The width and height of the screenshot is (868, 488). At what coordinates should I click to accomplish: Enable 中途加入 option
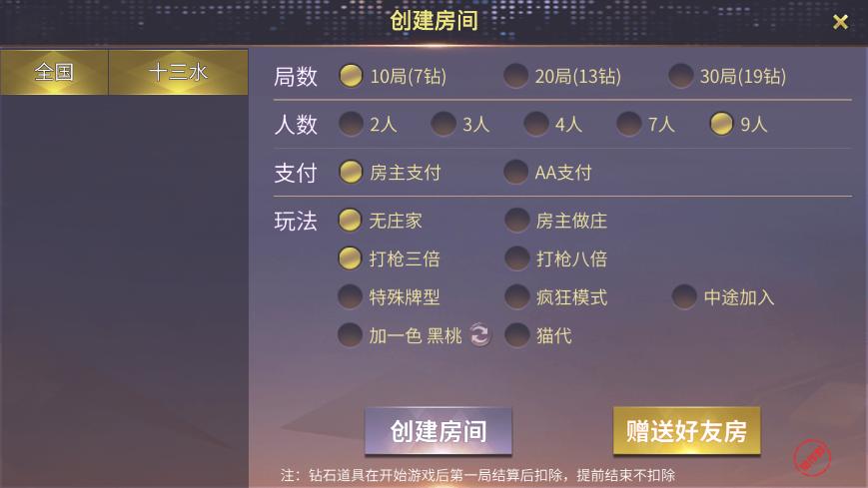point(683,296)
